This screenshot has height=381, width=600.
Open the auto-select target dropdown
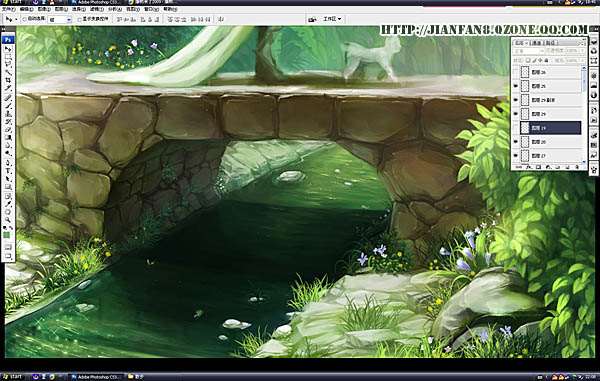59,19
